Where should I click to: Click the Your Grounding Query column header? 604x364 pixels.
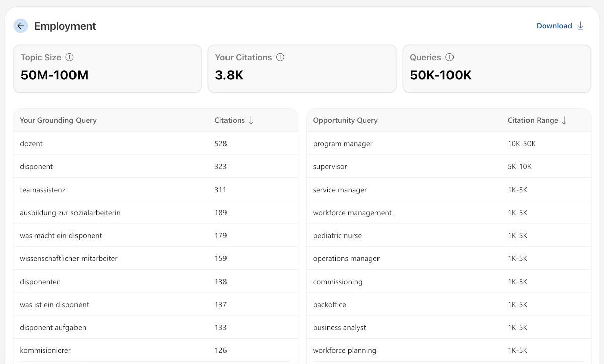click(x=58, y=120)
